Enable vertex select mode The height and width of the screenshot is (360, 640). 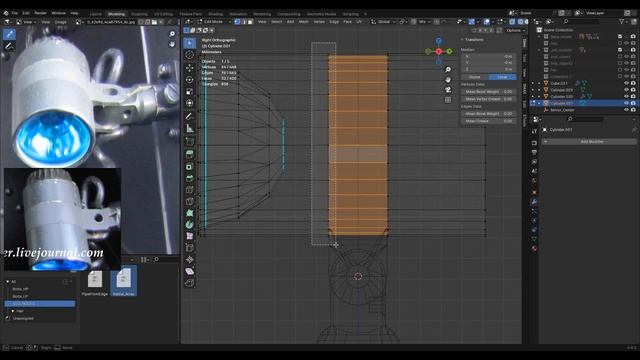(x=238, y=22)
